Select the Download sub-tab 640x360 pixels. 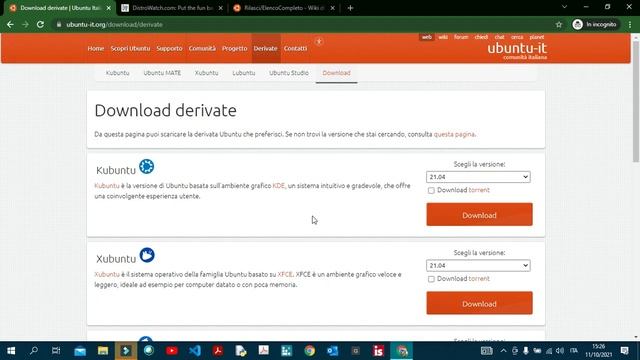[x=336, y=73]
